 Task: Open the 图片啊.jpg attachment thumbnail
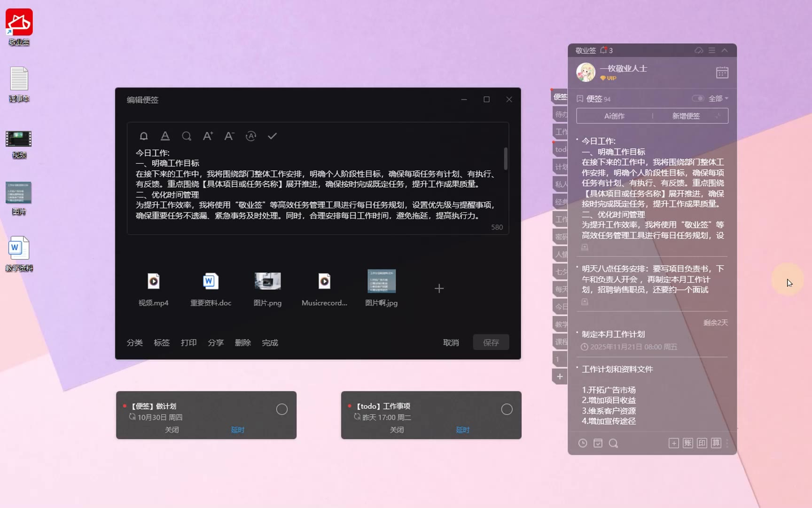[x=381, y=281]
